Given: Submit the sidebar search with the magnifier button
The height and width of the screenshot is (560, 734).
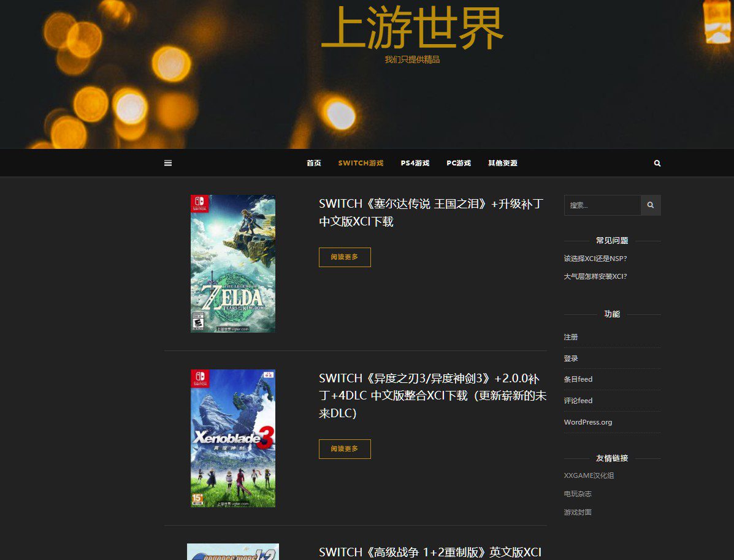Looking at the screenshot, I should coord(650,205).
